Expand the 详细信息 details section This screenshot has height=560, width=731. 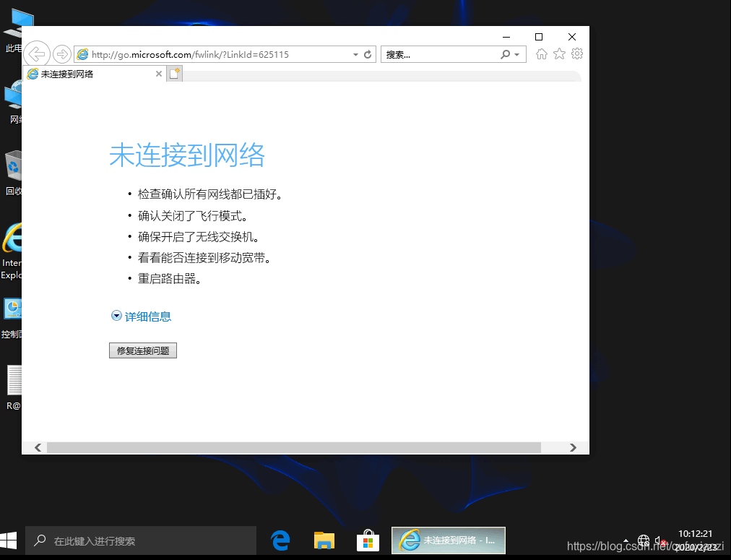coord(141,316)
